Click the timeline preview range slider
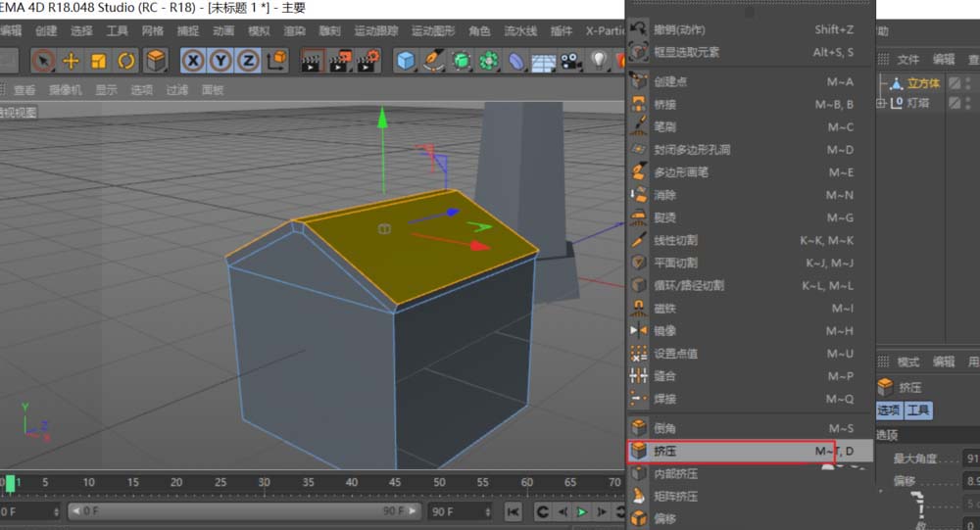 (243, 511)
